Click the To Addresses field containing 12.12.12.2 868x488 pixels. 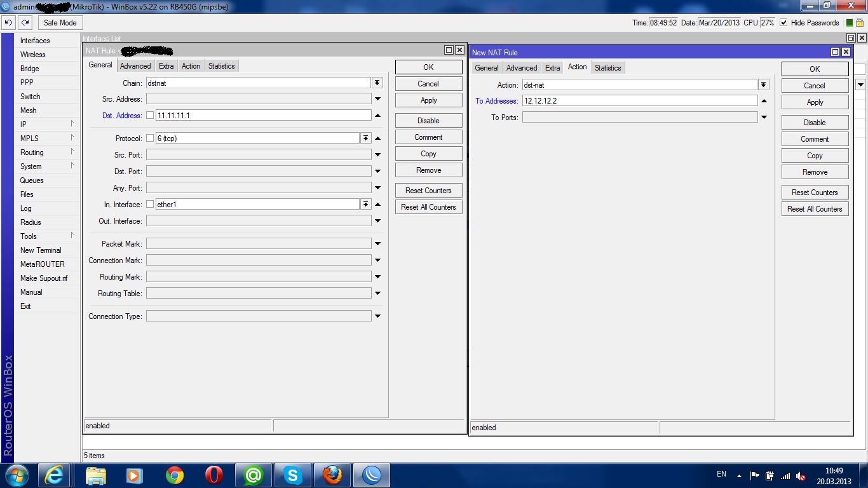tap(640, 101)
